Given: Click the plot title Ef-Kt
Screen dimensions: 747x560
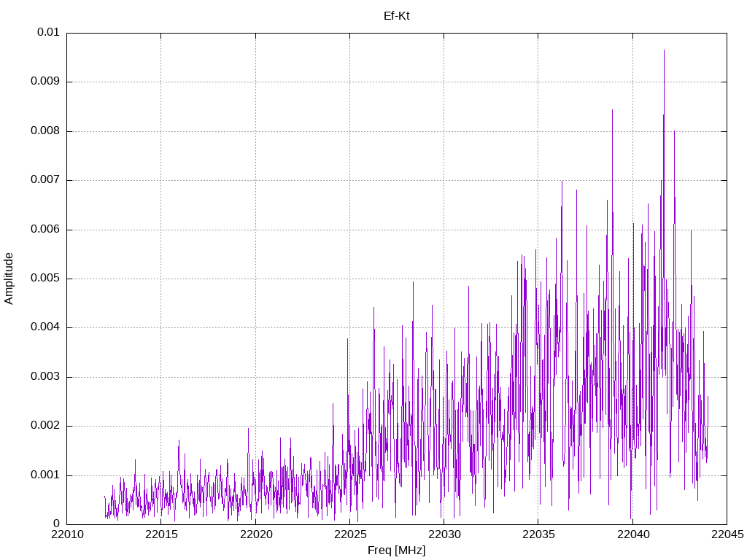Looking at the screenshot, I should point(396,15).
